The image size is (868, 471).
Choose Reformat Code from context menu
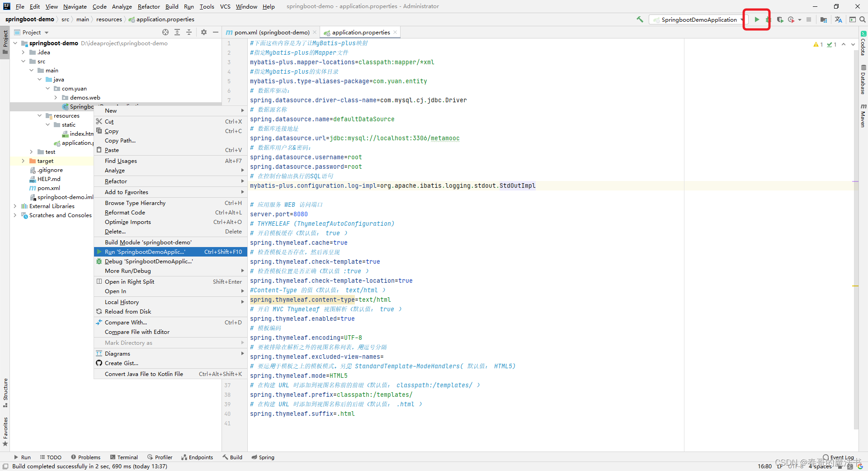pos(170,212)
